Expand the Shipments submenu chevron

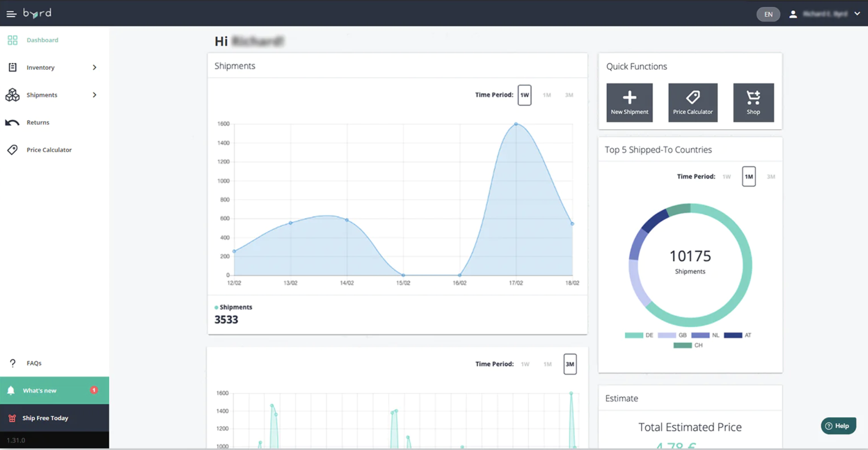95,95
